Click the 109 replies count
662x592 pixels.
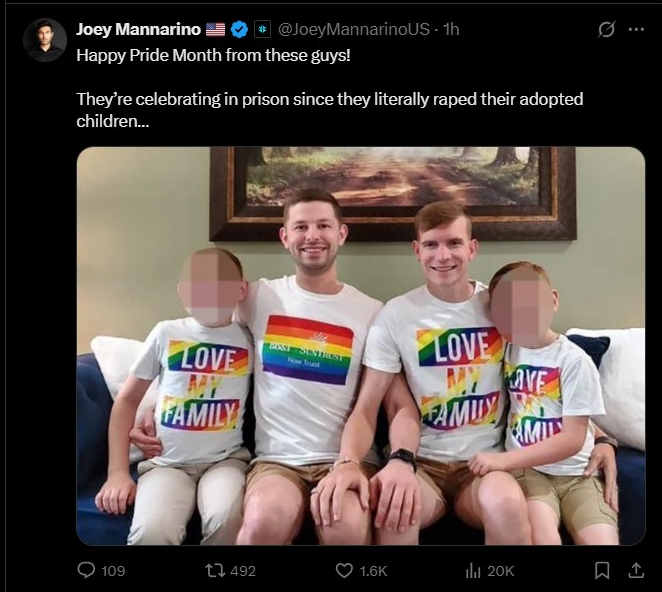tap(113, 571)
